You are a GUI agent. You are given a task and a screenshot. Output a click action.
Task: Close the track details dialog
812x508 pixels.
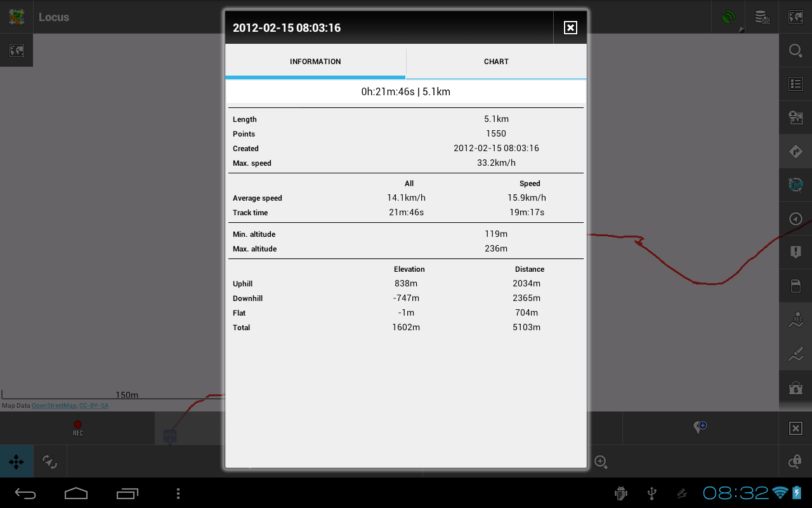tap(570, 27)
